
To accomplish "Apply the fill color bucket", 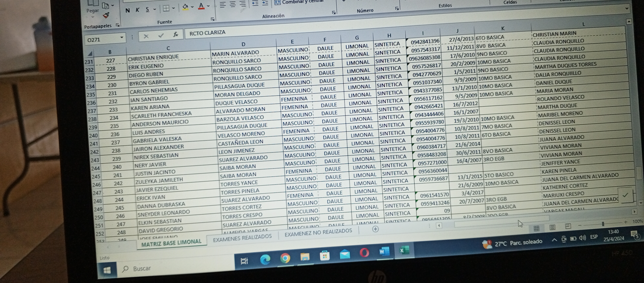I will 185,7.
